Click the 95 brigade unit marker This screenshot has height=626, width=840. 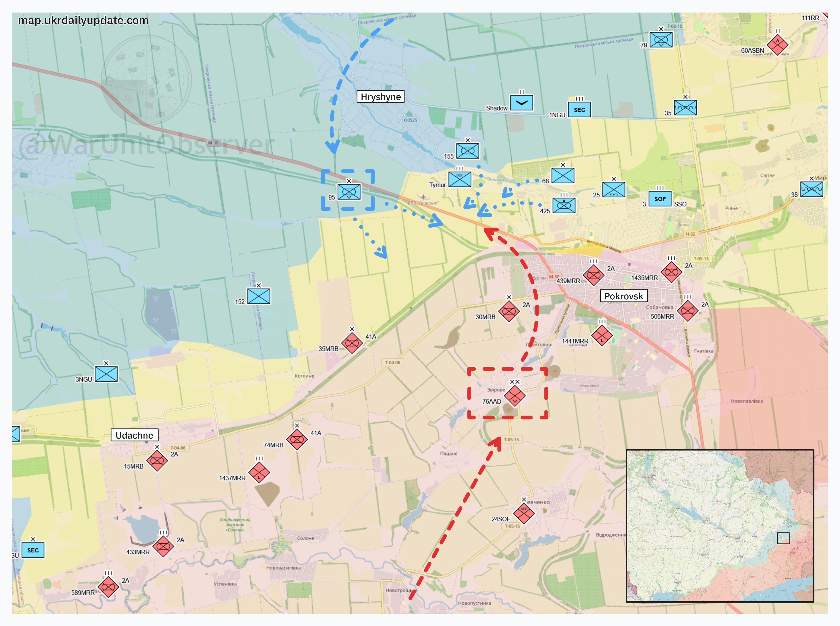[x=349, y=192]
